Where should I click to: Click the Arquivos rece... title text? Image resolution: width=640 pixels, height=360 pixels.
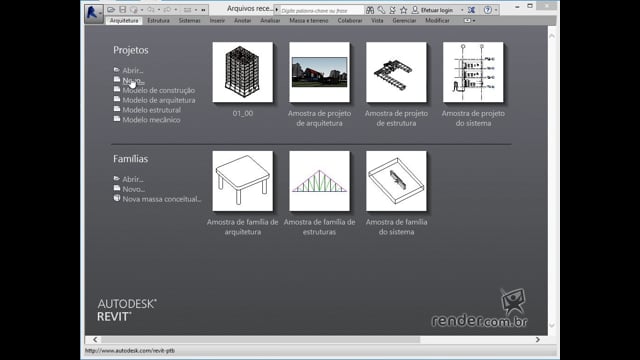click(x=250, y=9)
